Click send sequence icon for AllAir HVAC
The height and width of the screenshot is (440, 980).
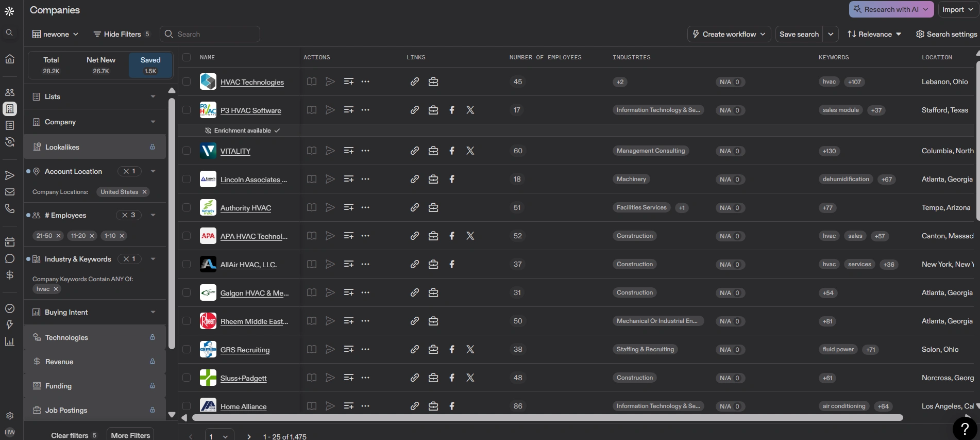tap(330, 264)
